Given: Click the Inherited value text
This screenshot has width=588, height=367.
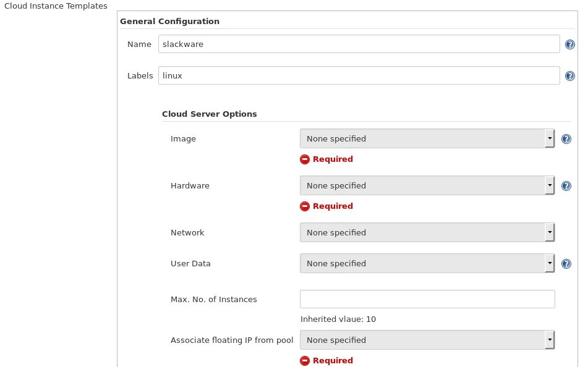Looking at the screenshot, I should pyautogui.click(x=338, y=319).
